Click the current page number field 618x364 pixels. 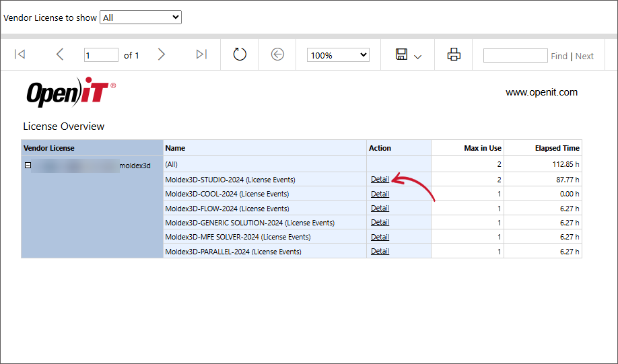pyautogui.click(x=101, y=55)
